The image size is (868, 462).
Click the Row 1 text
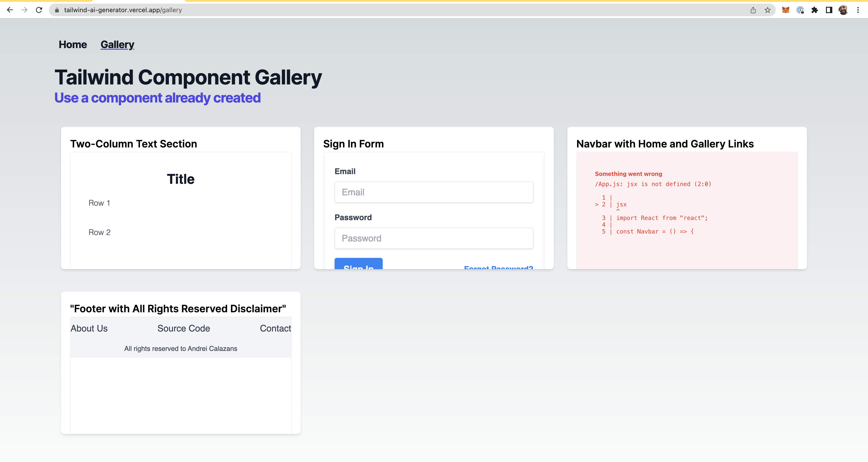point(99,203)
